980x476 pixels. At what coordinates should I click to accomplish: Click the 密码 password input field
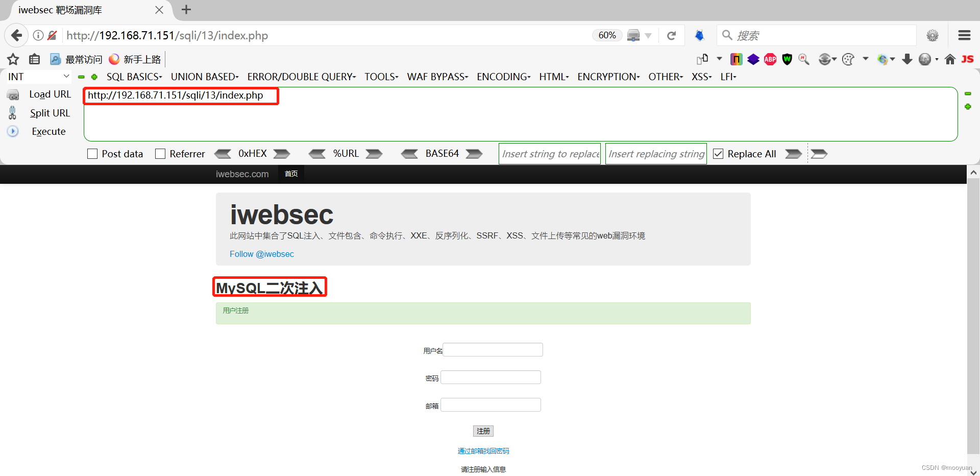click(x=491, y=377)
